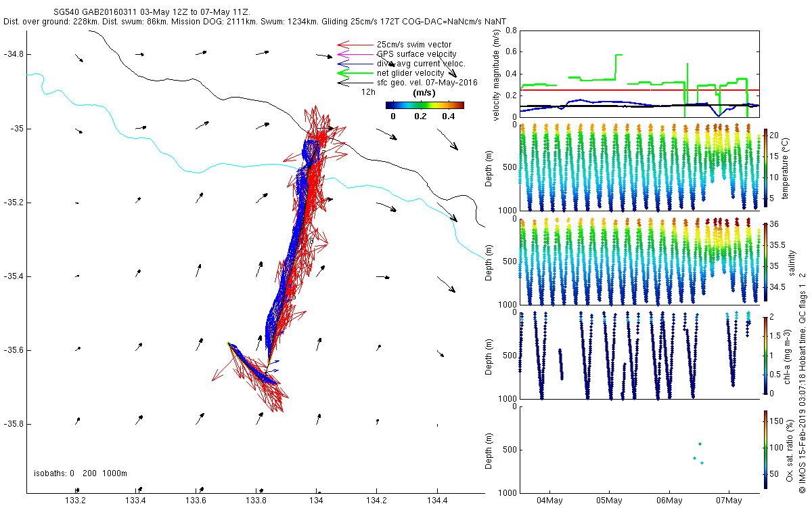Click the red horizontal line in velocity plot
This screenshot has width=812, height=508.
pyautogui.click(x=639, y=90)
